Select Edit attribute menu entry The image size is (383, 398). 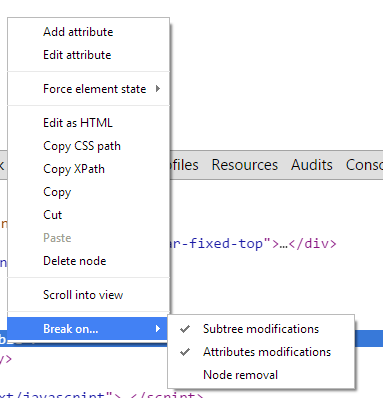point(88,55)
